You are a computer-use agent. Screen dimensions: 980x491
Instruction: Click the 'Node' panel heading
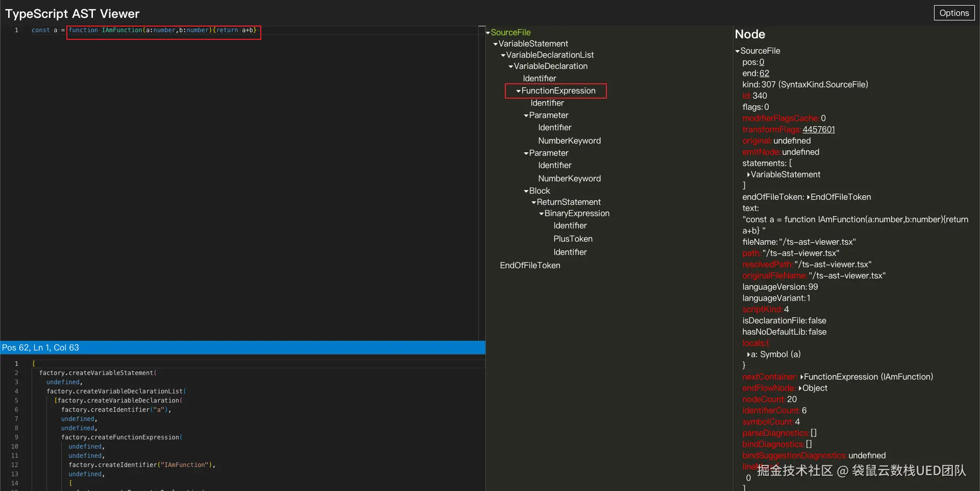[750, 34]
